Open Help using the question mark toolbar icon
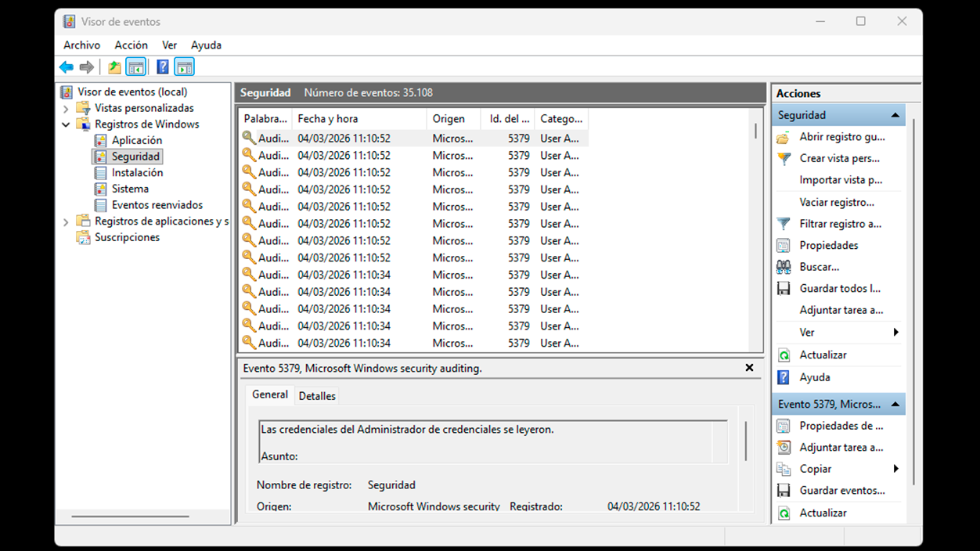 pyautogui.click(x=162, y=67)
